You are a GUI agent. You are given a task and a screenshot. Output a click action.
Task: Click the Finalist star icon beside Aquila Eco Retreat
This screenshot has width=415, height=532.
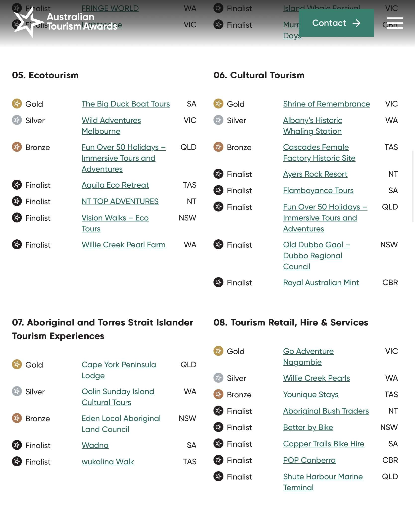[x=17, y=185]
